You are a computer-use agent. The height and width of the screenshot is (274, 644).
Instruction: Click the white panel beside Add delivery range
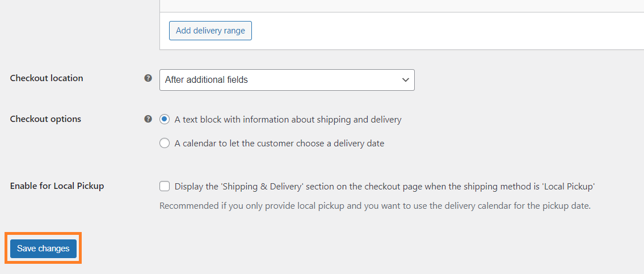pyautogui.click(x=448, y=31)
